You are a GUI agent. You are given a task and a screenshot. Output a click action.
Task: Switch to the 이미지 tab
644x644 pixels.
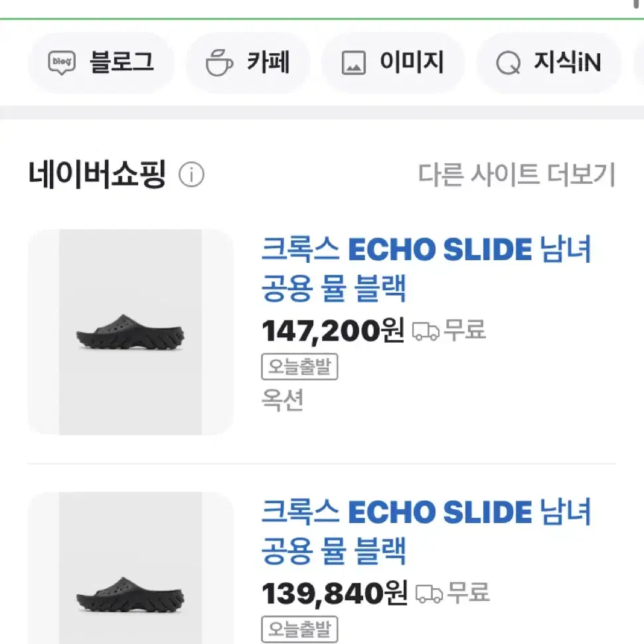pos(394,63)
